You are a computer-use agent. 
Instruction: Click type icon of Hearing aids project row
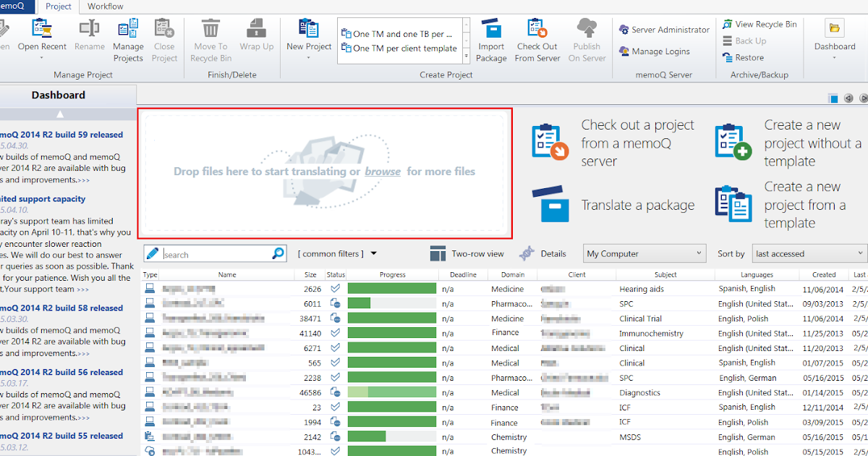pyautogui.click(x=150, y=289)
